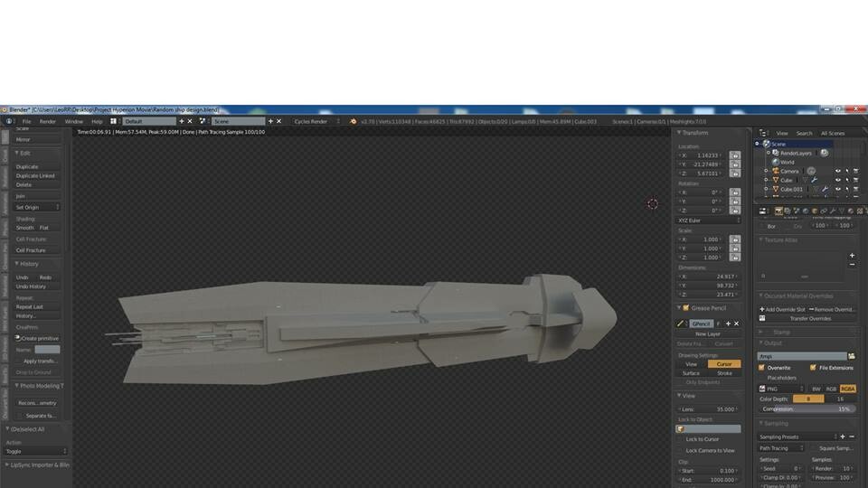Screen dimensions: 868x488
Task: Click the plus icon in Texture Atlas panel
Action: (x=852, y=256)
